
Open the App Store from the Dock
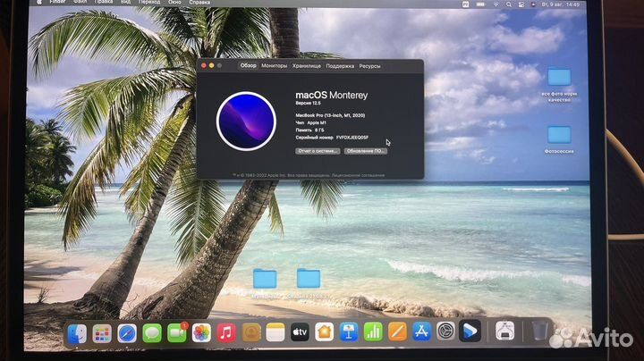tap(421, 331)
